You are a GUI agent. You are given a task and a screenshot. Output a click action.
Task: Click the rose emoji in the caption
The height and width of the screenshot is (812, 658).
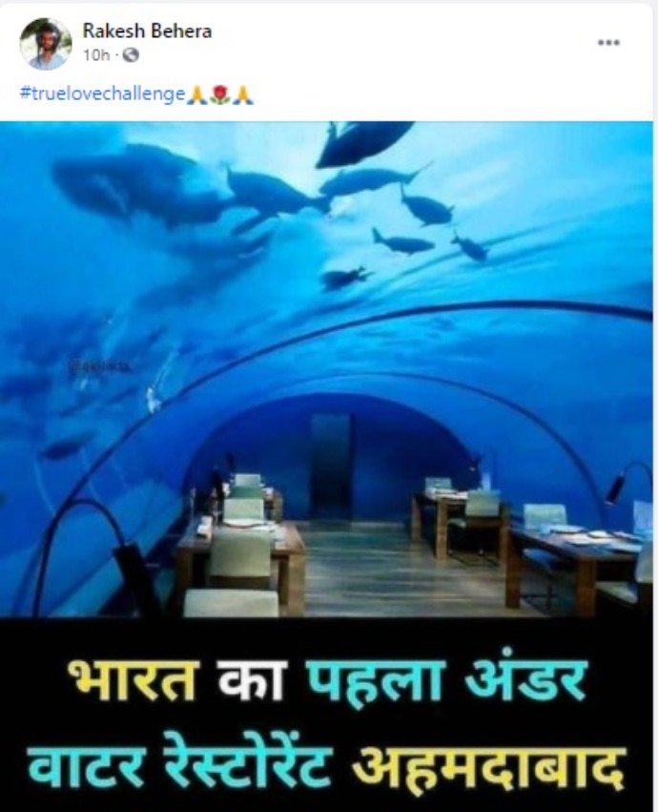click(219, 95)
